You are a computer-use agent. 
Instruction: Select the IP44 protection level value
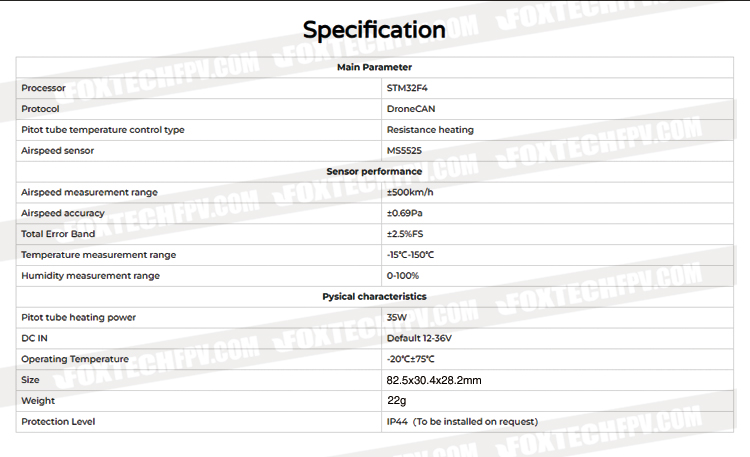462,422
